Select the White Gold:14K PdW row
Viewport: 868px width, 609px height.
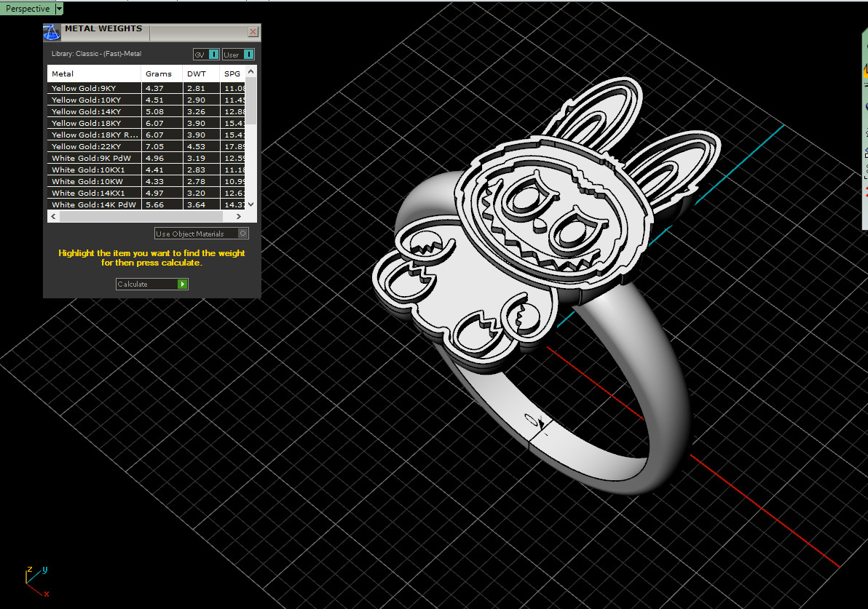146,204
